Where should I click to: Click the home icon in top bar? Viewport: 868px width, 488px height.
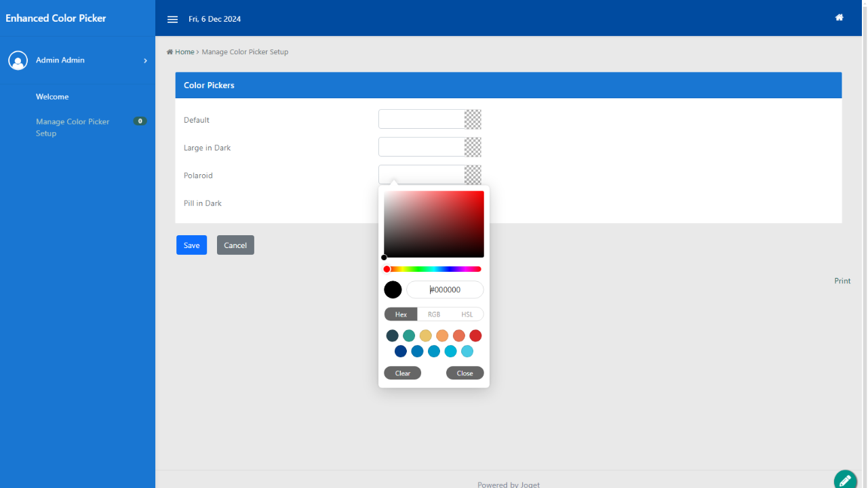839,18
